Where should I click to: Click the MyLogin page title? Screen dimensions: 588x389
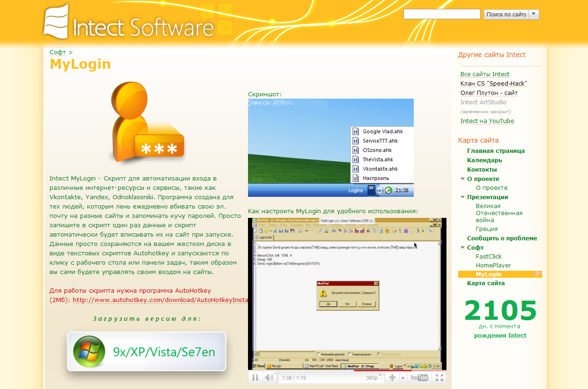[x=80, y=64]
